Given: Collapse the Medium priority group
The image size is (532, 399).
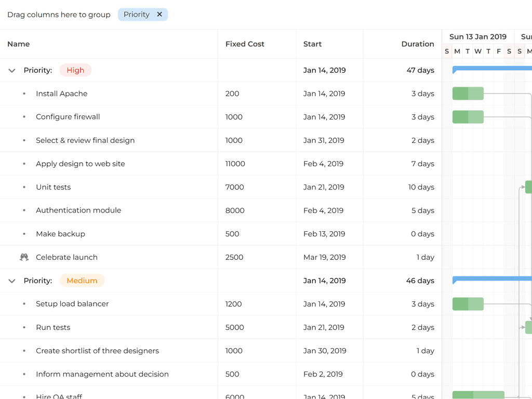Looking at the screenshot, I should pyautogui.click(x=12, y=281).
